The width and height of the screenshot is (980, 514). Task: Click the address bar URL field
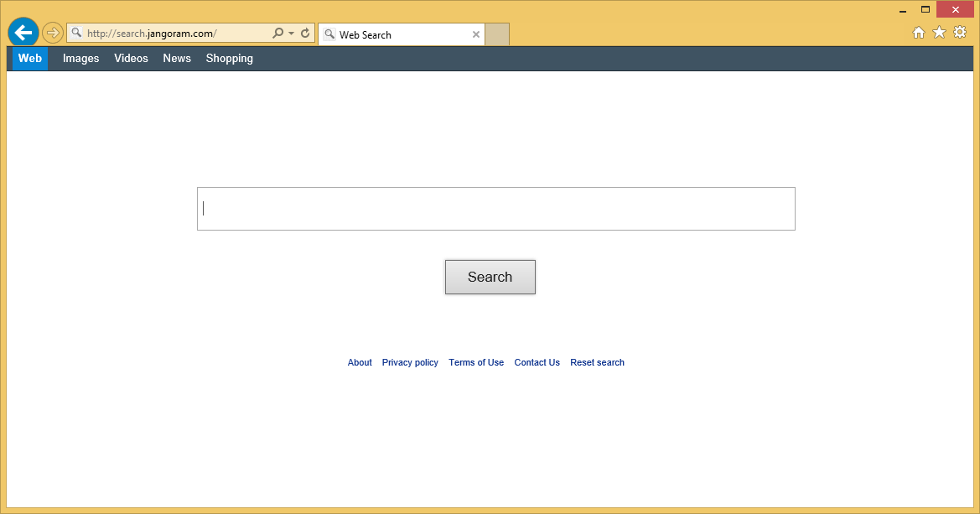coord(168,34)
